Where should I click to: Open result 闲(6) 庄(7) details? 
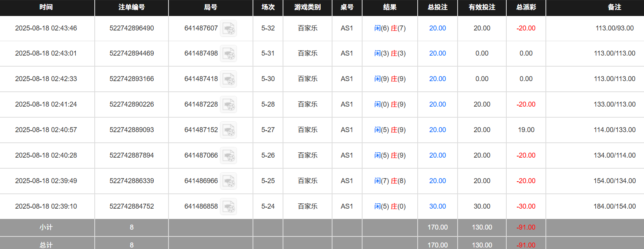pos(390,28)
